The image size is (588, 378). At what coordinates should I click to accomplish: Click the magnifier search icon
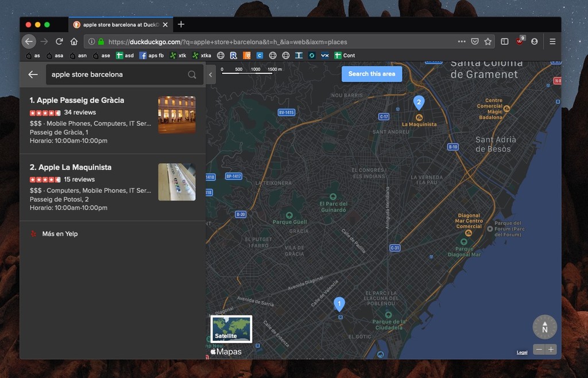coord(192,74)
